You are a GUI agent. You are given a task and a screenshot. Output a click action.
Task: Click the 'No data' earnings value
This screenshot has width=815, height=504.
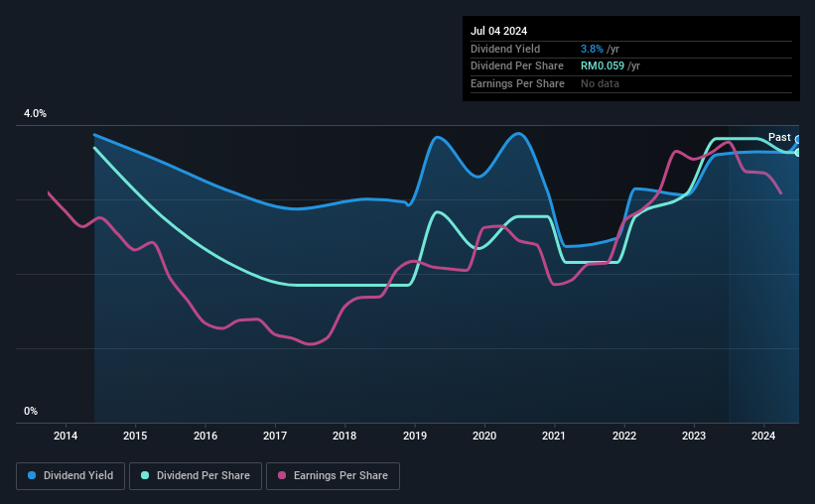[600, 83]
